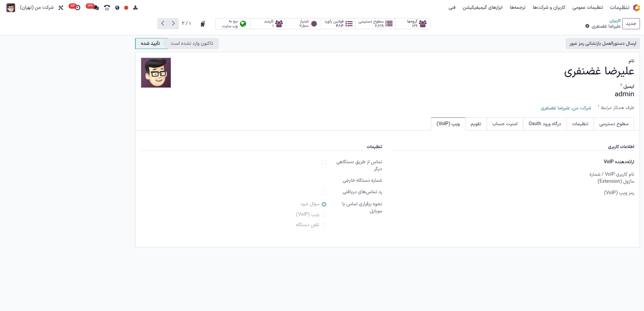
Task: Open the gear actions menu beside the user name
Action: pyautogui.click(x=587, y=26)
